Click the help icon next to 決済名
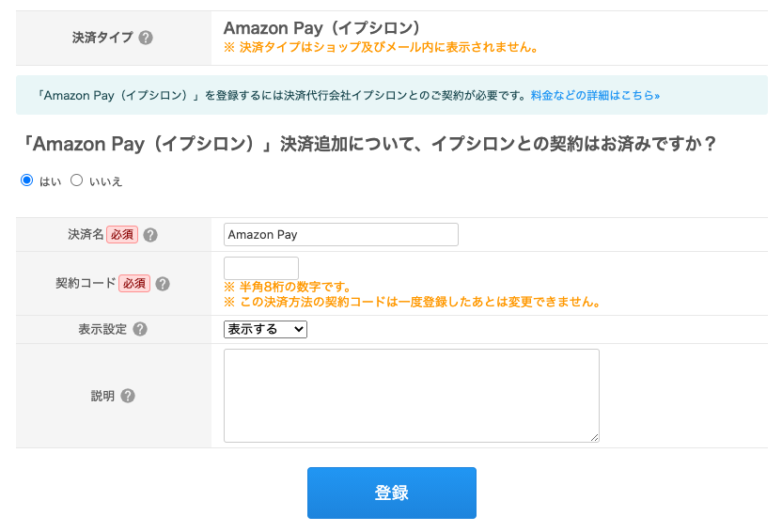Image resolution: width=782 pixels, height=532 pixels. [x=150, y=235]
